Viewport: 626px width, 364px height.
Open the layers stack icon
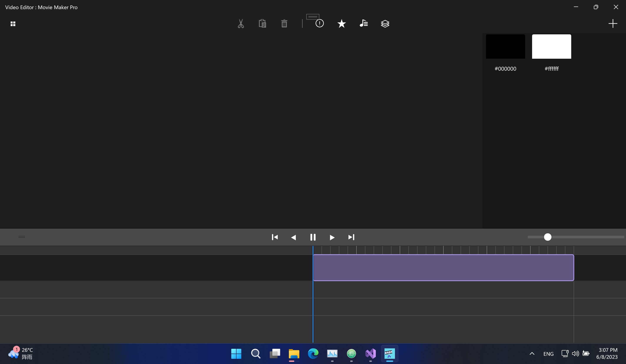coord(385,24)
